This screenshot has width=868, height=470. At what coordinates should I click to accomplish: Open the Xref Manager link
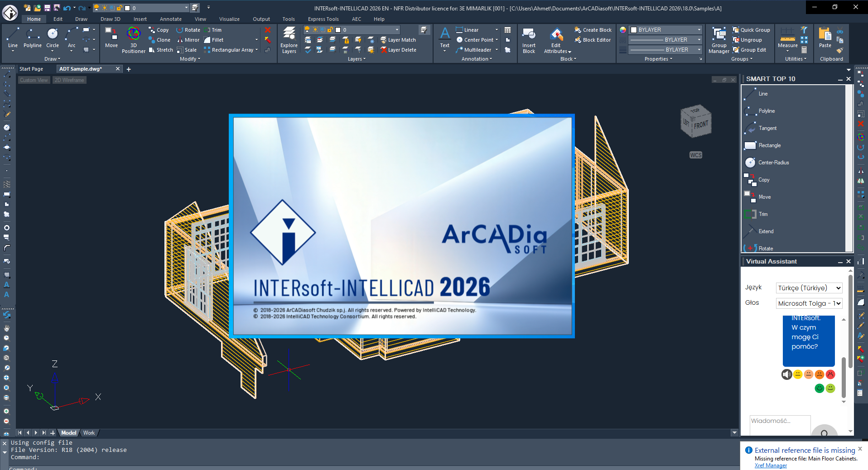coord(771,465)
